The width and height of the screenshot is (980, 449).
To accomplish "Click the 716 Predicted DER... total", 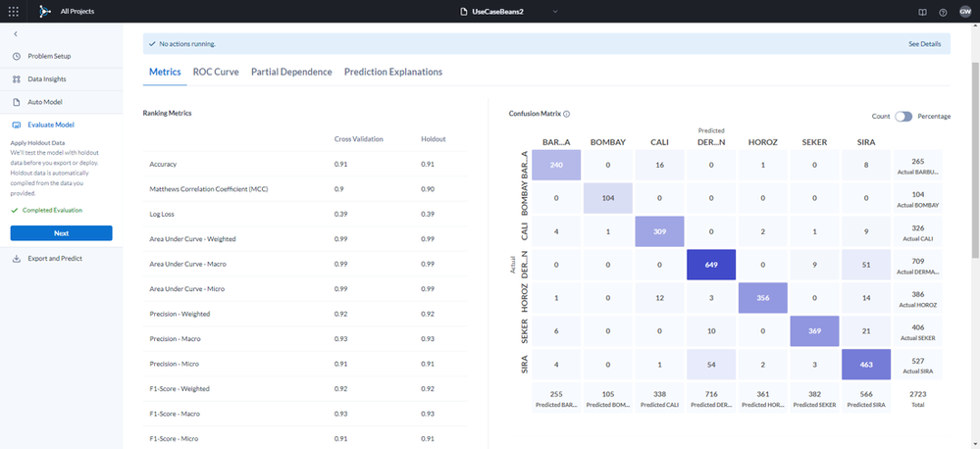I will (710, 398).
